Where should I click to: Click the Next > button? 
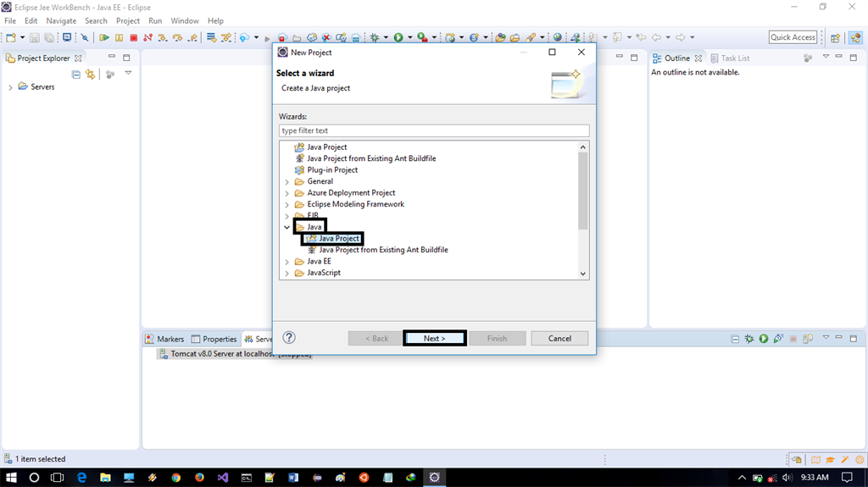tap(434, 338)
